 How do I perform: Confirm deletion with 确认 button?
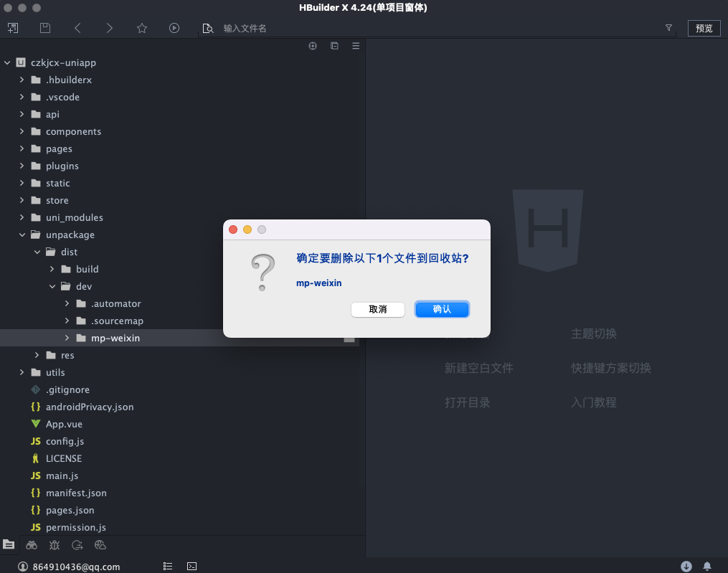coord(442,309)
